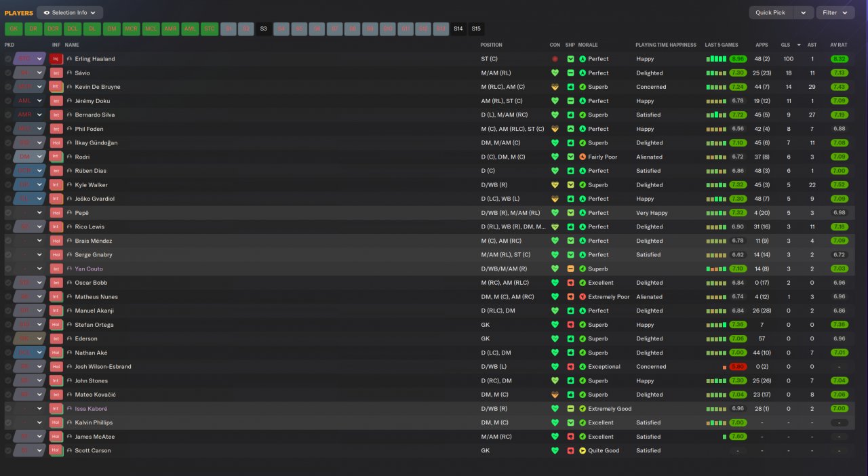Open Serge Gnabry's empty position dropdown

pos(29,255)
